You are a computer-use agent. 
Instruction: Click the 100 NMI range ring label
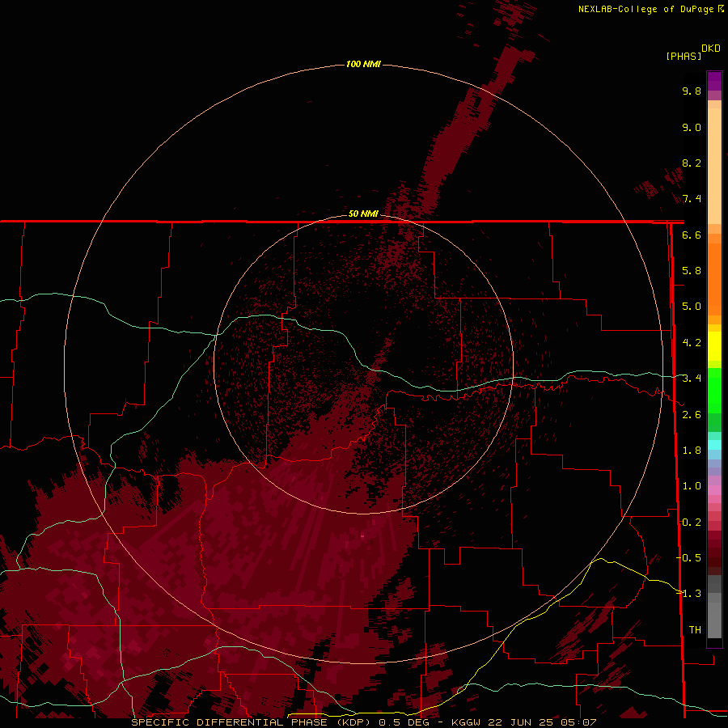[x=363, y=64]
